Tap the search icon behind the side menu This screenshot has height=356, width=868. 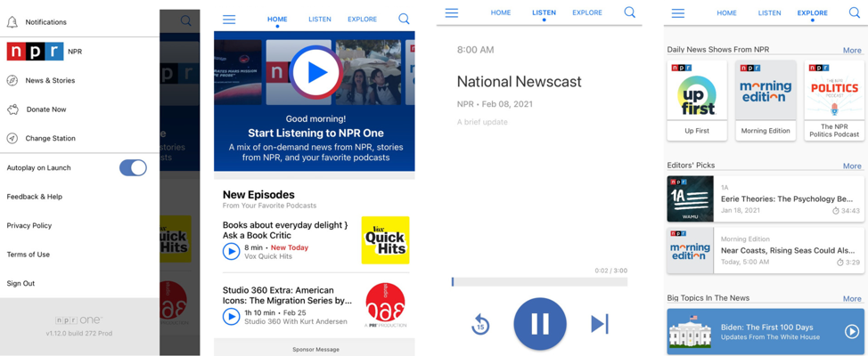tap(186, 21)
